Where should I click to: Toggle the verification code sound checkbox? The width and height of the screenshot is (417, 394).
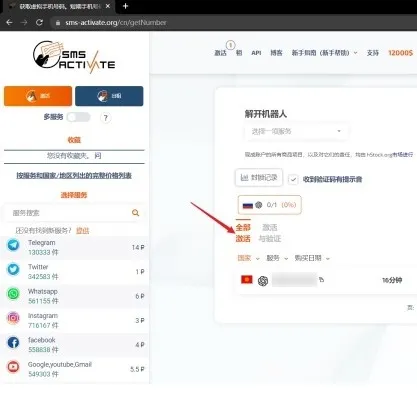293,179
